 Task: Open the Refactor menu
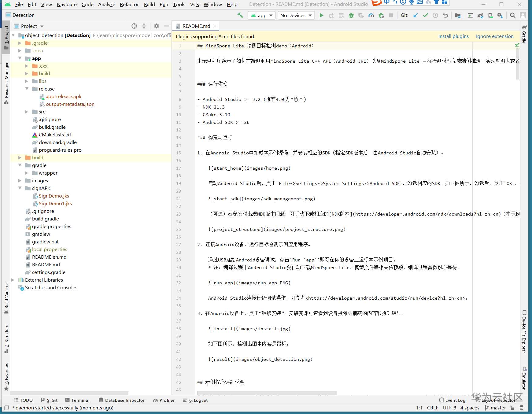click(x=129, y=4)
